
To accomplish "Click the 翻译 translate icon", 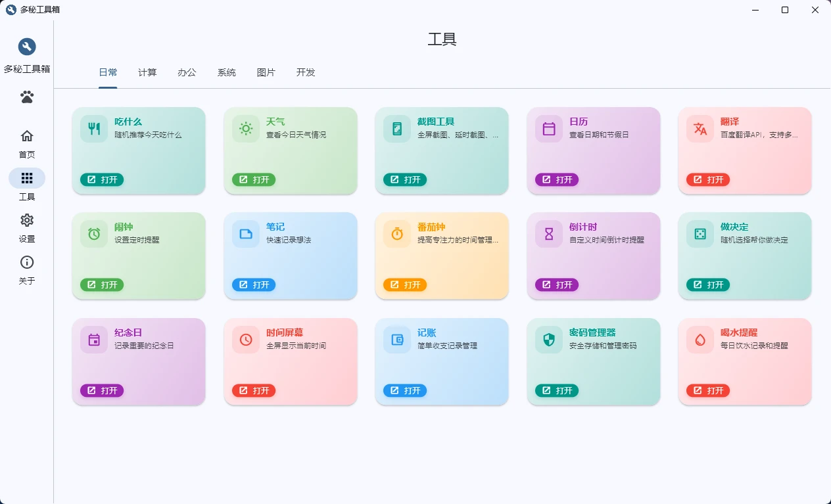I will point(700,128).
